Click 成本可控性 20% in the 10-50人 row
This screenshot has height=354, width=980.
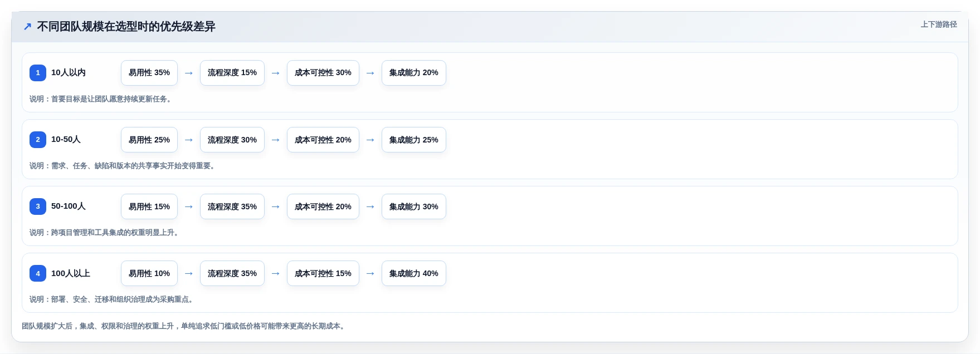coord(323,140)
